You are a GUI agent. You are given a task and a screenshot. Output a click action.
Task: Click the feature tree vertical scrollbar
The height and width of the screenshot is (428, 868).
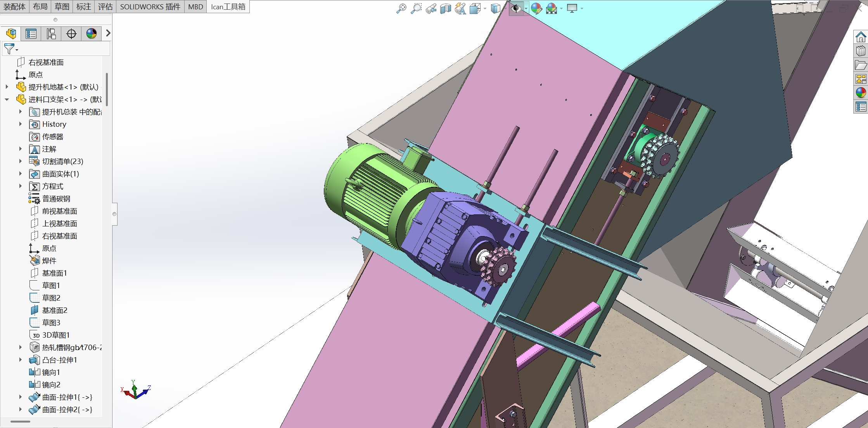pyautogui.click(x=107, y=89)
